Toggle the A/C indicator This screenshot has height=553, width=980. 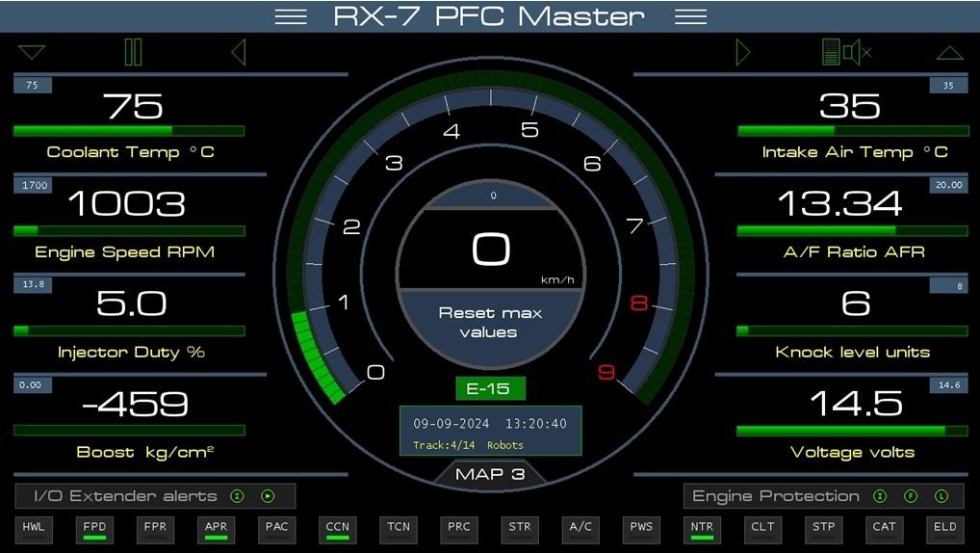tap(580, 529)
